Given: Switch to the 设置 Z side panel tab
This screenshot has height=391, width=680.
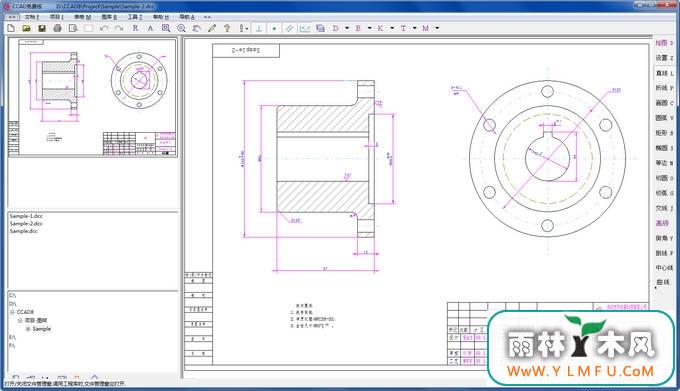Looking at the screenshot, I should (x=664, y=58).
